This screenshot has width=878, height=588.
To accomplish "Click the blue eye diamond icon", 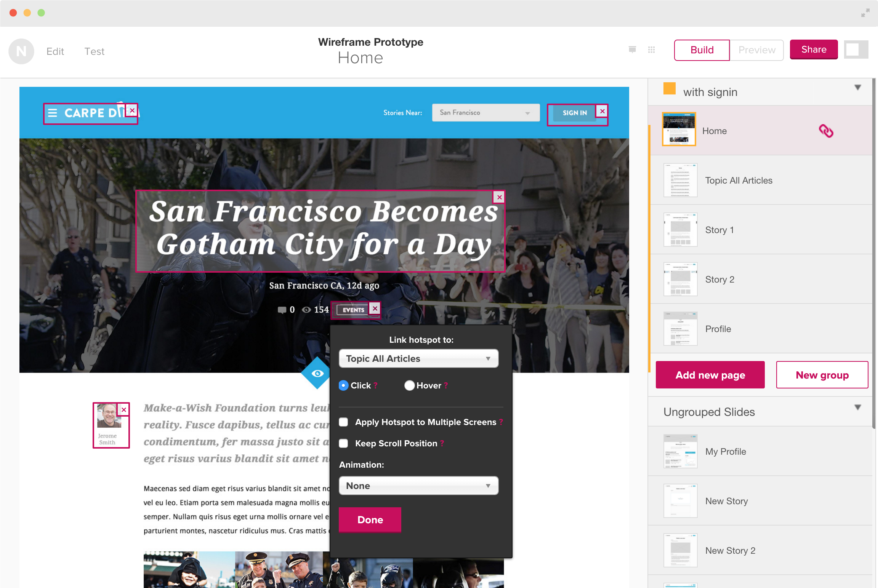I will 317,373.
